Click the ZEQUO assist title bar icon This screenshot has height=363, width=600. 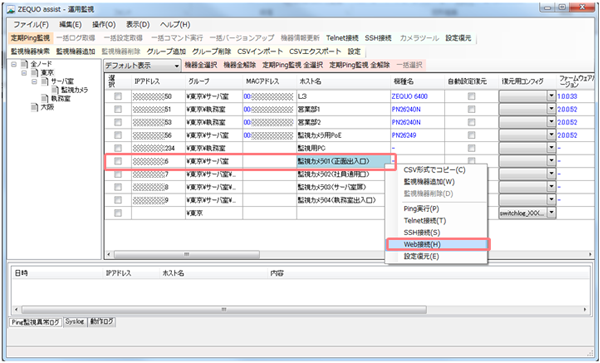pos(12,9)
